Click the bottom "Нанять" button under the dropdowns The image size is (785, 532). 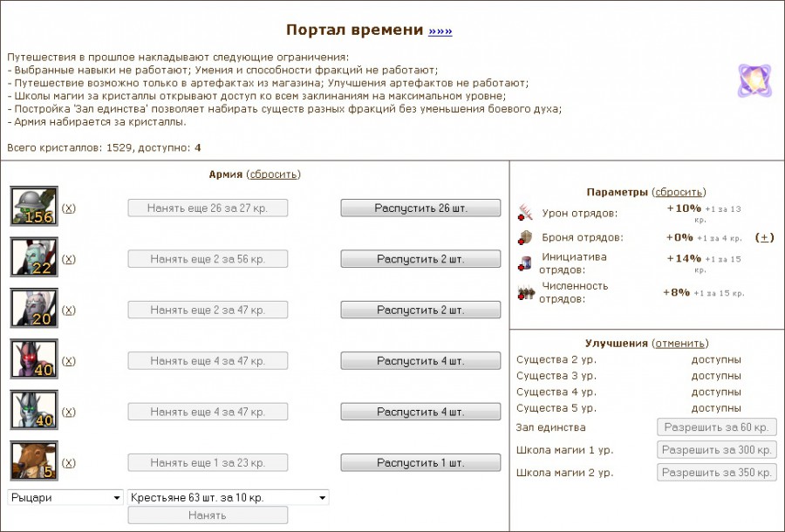click(208, 515)
